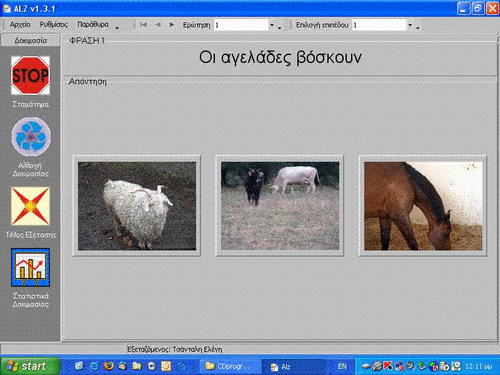Expand the Επιλογή επιπέδου dropdown arrow
The height and width of the screenshot is (375, 500).
(x=410, y=25)
